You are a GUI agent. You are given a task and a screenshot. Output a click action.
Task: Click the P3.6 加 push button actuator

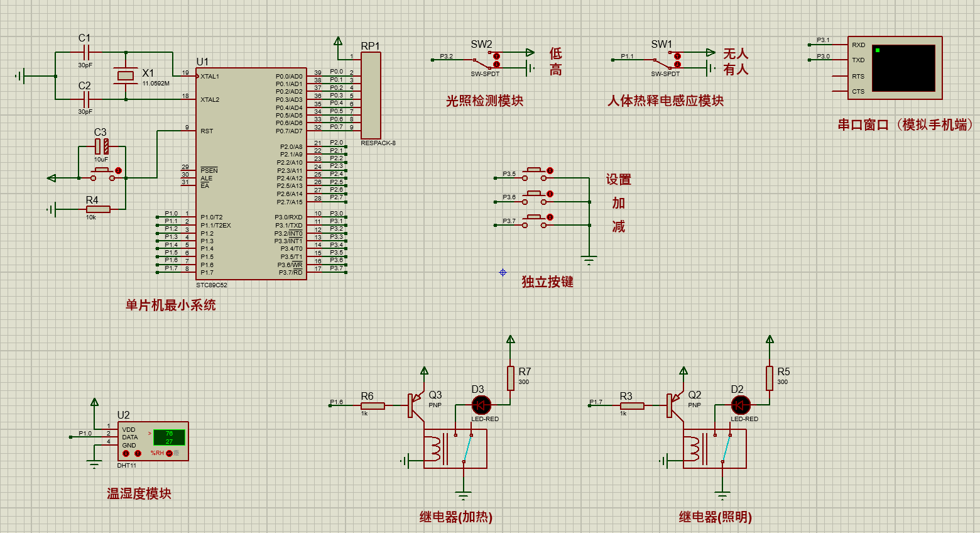550,194
